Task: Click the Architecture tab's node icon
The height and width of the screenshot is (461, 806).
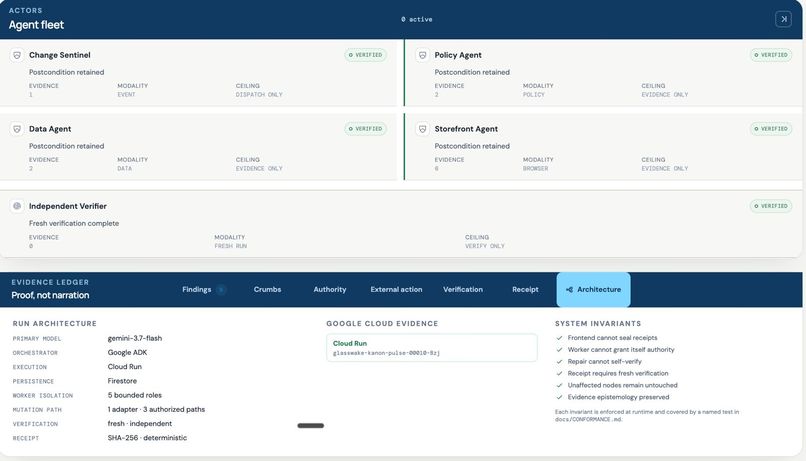Action: click(569, 290)
